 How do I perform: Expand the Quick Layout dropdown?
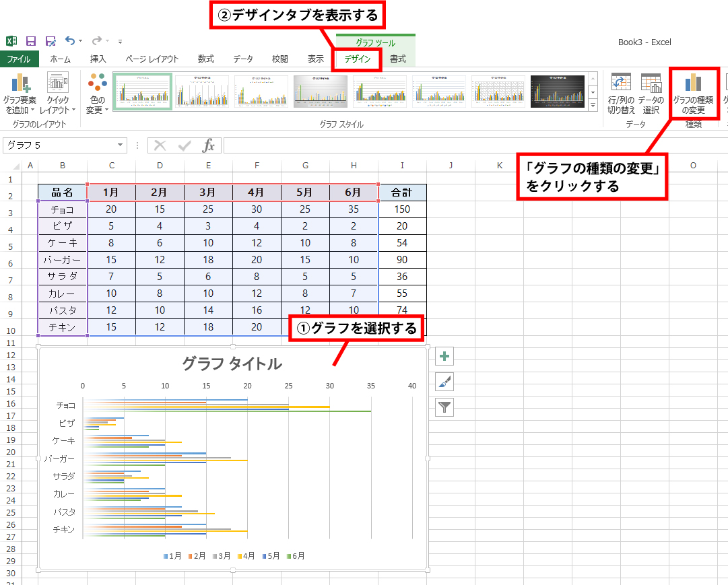58,94
